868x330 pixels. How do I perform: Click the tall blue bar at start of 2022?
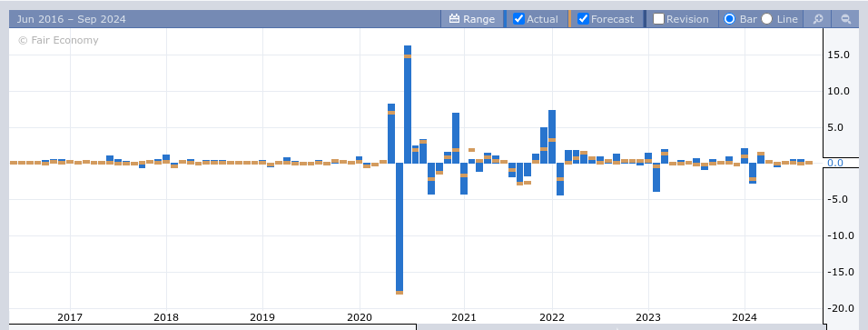(552, 136)
